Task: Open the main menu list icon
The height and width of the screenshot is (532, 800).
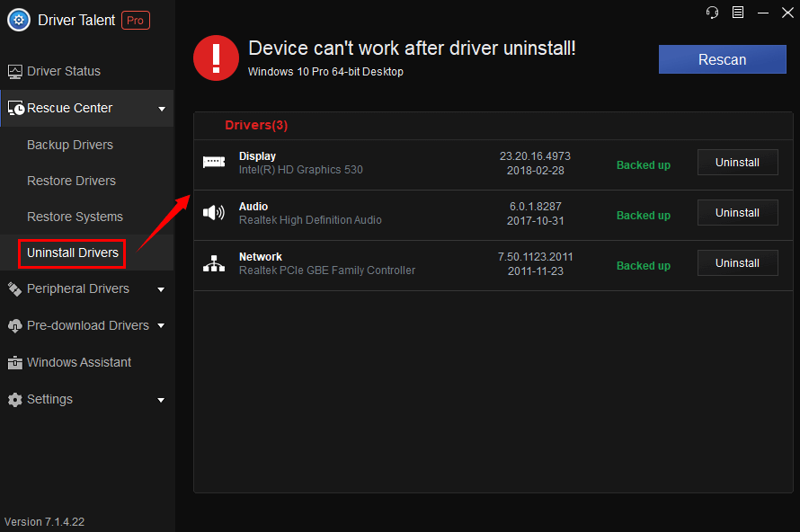Action: click(x=738, y=13)
